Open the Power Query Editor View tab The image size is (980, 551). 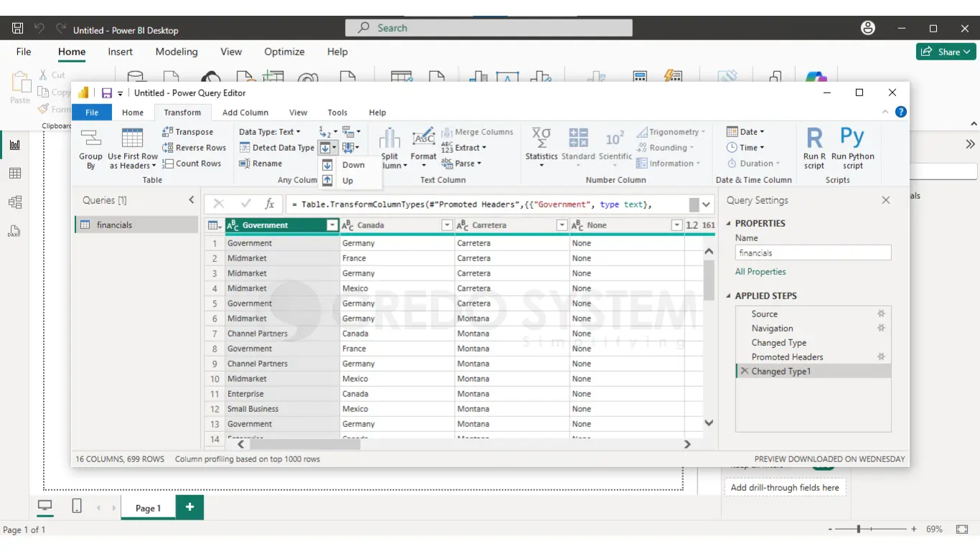(298, 113)
